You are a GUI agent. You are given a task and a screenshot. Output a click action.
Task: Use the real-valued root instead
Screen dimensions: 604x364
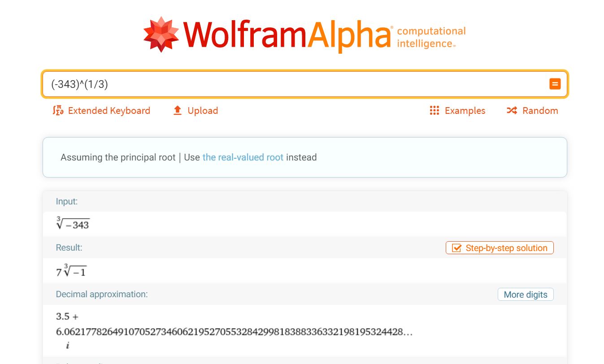coord(243,157)
